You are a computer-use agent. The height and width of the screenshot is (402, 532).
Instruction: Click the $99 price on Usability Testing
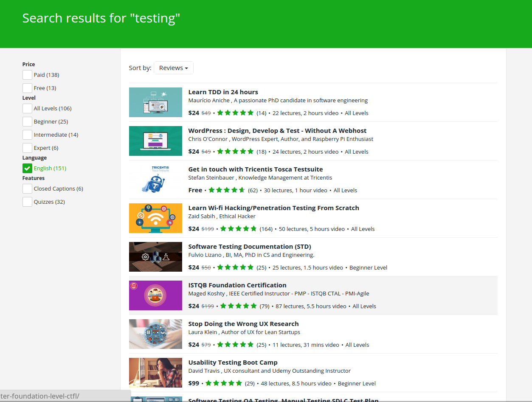coord(194,383)
